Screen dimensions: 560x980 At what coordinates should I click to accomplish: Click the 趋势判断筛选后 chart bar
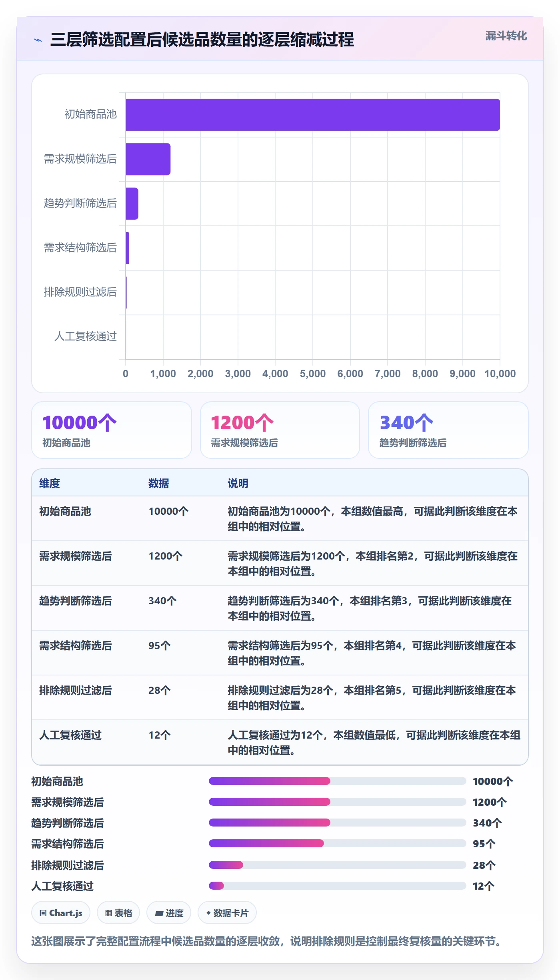tap(132, 203)
